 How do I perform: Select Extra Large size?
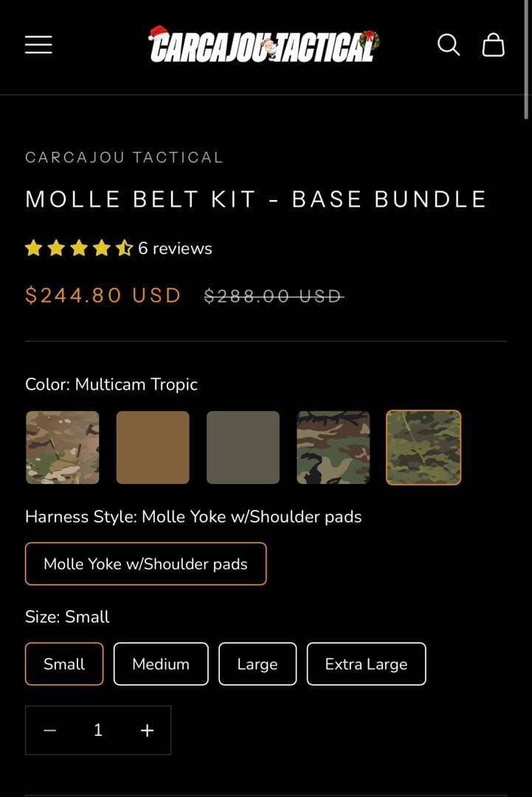(366, 664)
